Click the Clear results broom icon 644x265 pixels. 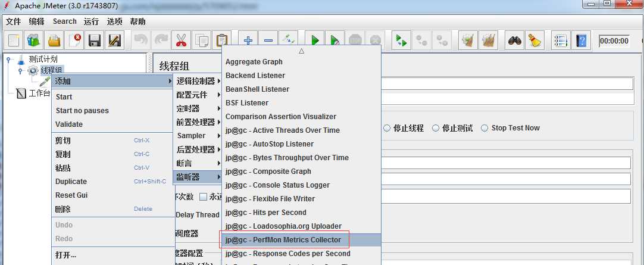coord(468,40)
